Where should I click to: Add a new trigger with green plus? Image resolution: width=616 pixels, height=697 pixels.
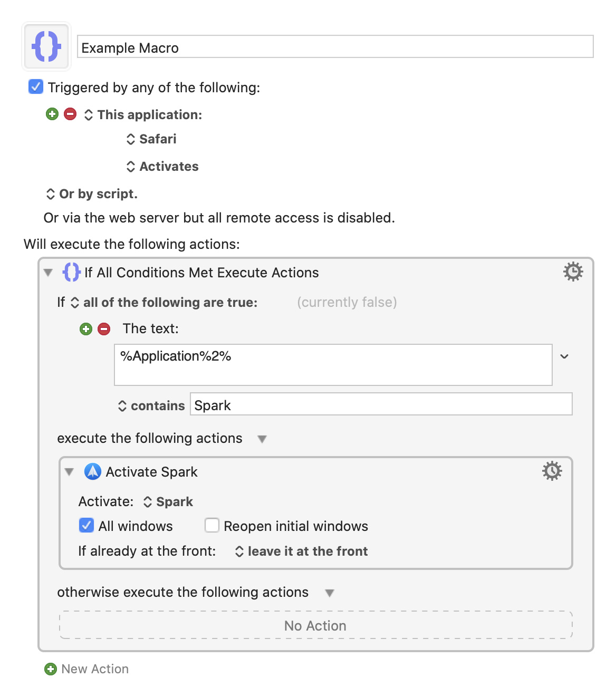[52, 114]
